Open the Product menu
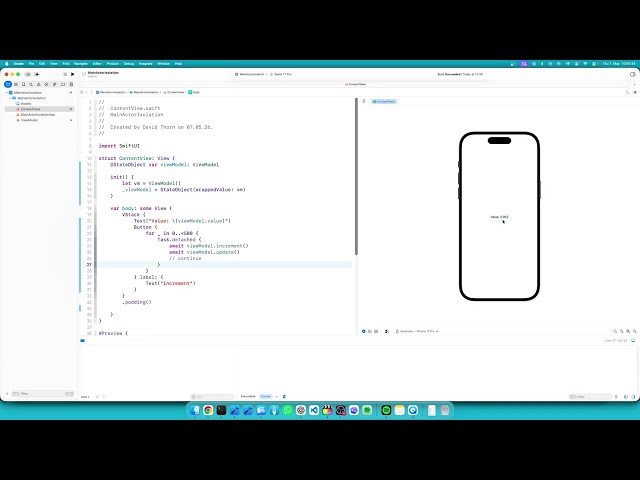640x480 pixels. (x=113, y=64)
